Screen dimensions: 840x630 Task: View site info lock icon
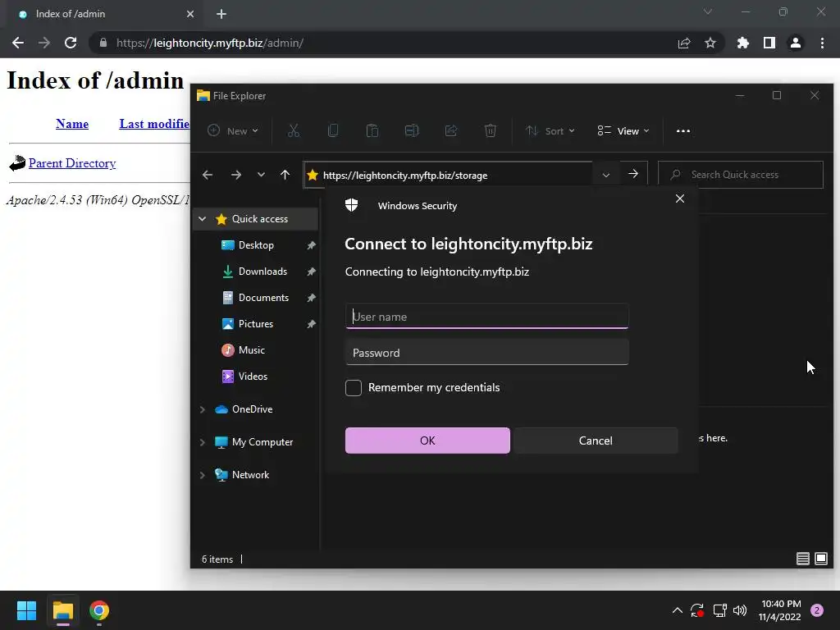[x=103, y=43]
